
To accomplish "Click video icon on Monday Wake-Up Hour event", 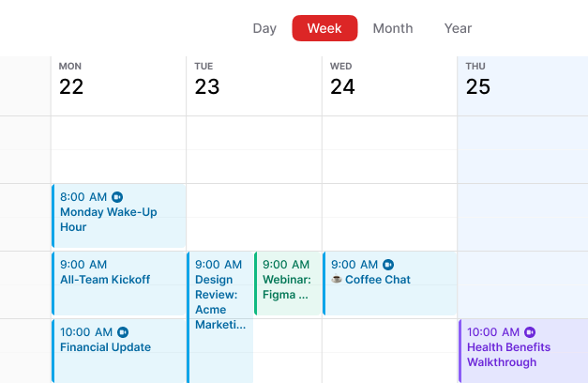I will (x=117, y=197).
